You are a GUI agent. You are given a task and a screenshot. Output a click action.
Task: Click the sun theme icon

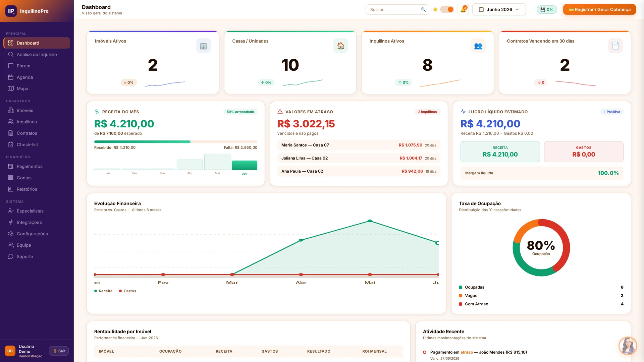(435, 9)
